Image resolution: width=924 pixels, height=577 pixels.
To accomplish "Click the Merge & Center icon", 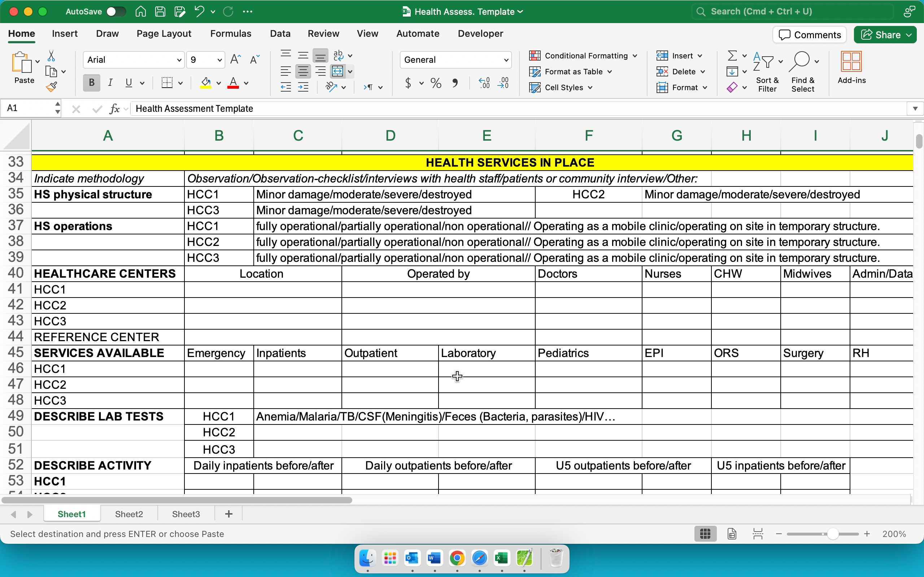I will point(337,71).
